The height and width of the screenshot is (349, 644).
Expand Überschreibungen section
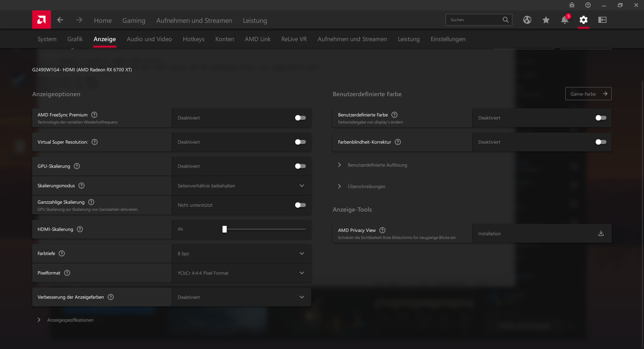pos(362,186)
